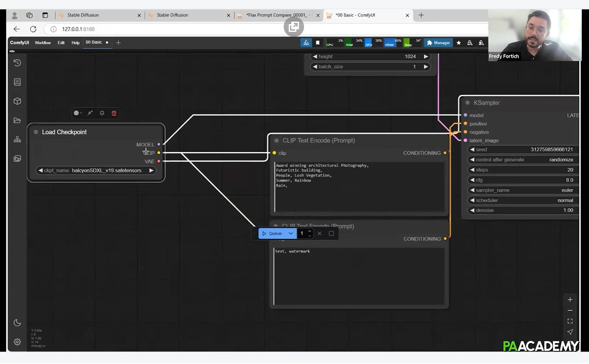Open the ckpt_name checkpoint selector
The width and height of the screenshot is (589, 364).
click(96, 171)
